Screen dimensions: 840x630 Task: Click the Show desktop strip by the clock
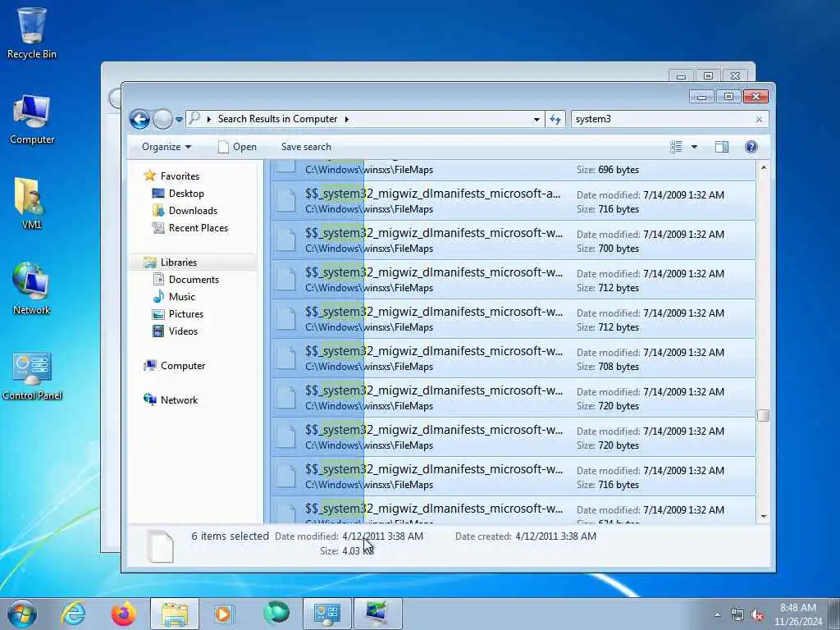pos(834,614)
